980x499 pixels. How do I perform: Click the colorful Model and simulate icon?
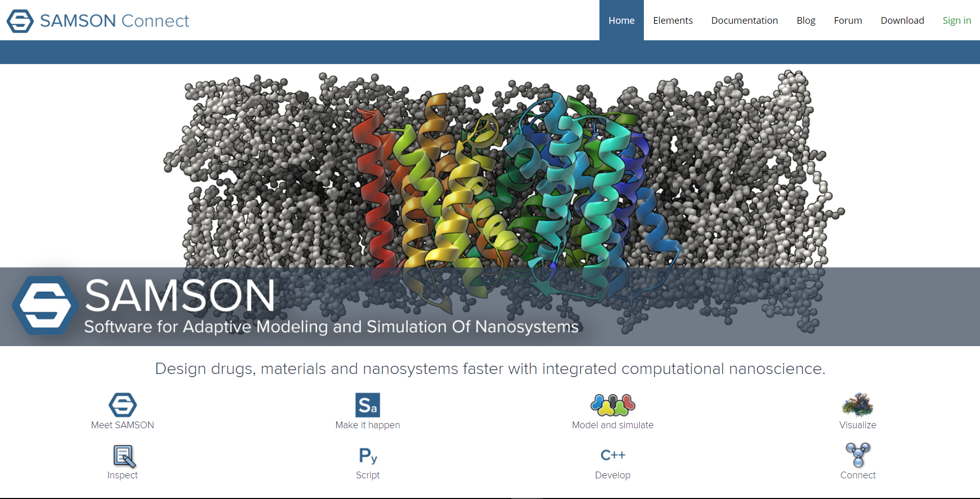pyautogui.click(x=613, y=405)
